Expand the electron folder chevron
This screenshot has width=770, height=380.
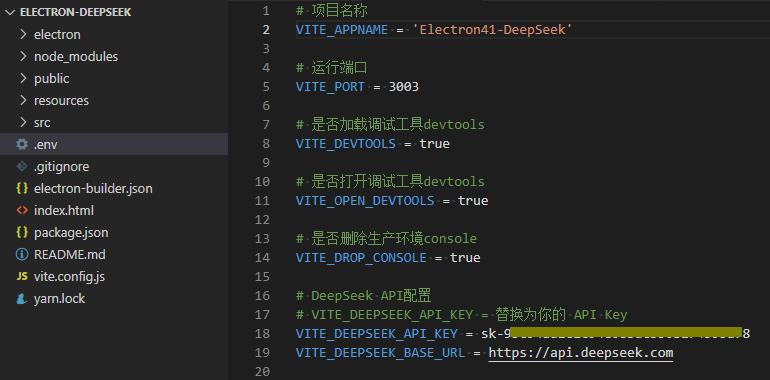[x=23, y=34]
